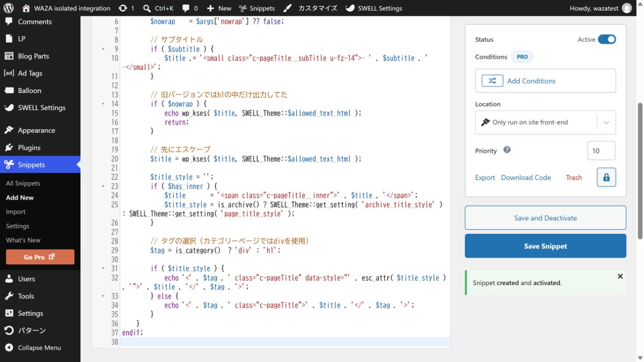Fold the else block at line 33
Image resolution: width=644 pixels, height=362 pixels.
click(x=103, y=296)
